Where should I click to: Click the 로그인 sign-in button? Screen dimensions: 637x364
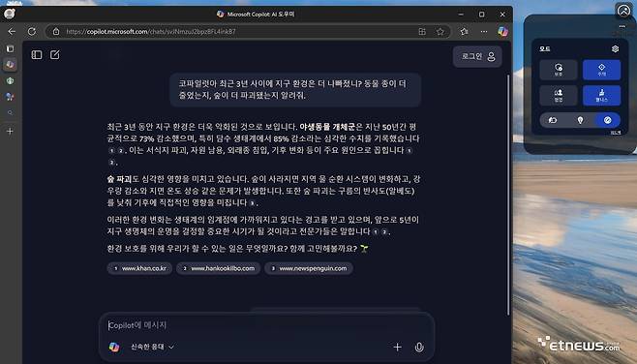click(x=477, y=56)
